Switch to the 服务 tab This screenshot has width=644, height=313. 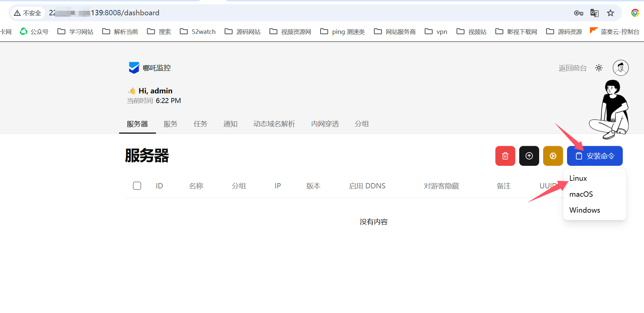point(171,124)
